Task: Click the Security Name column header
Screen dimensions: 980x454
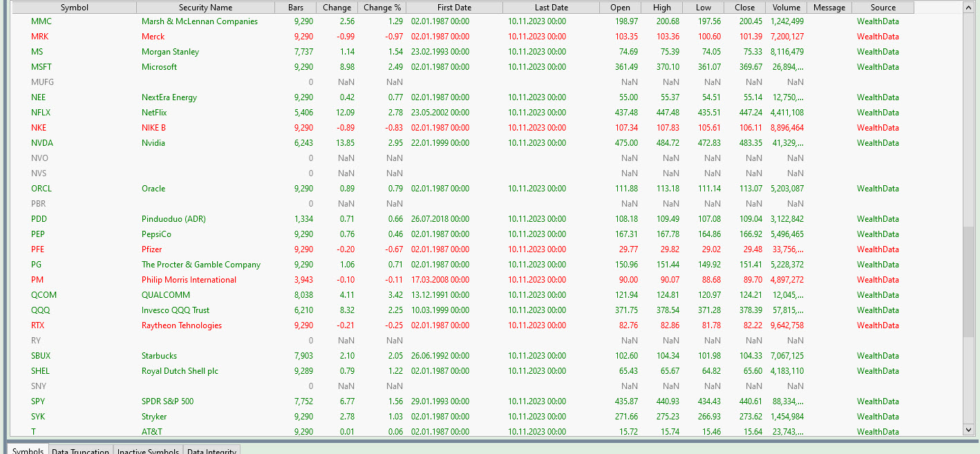Action: coord(205,8)
